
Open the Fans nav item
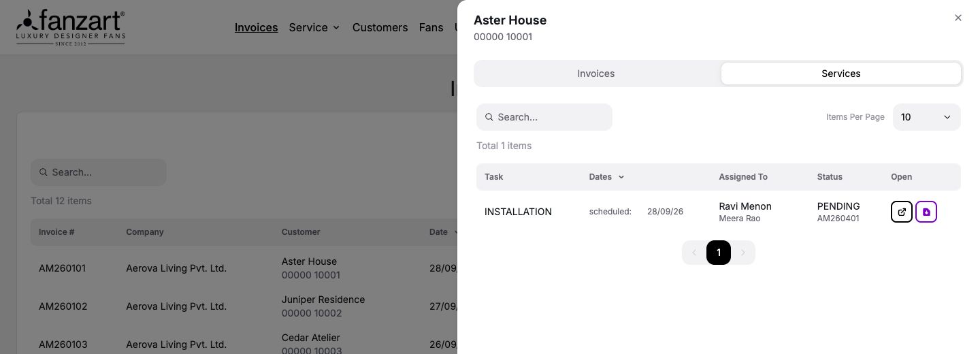point(431,27)
